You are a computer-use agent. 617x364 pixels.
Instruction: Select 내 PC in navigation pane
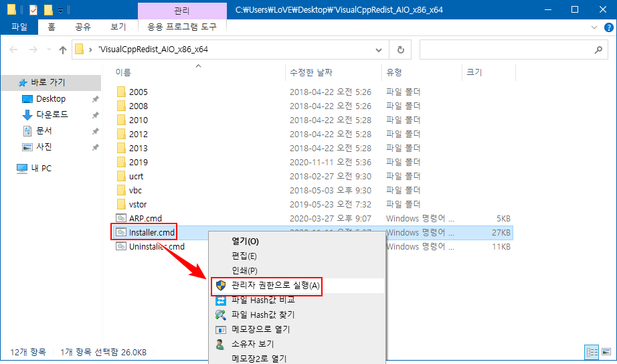point(41,169)
